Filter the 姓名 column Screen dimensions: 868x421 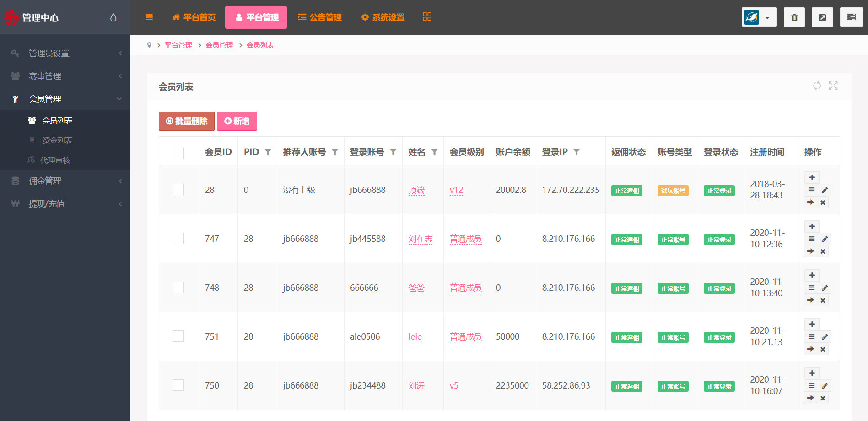[435, 152]
